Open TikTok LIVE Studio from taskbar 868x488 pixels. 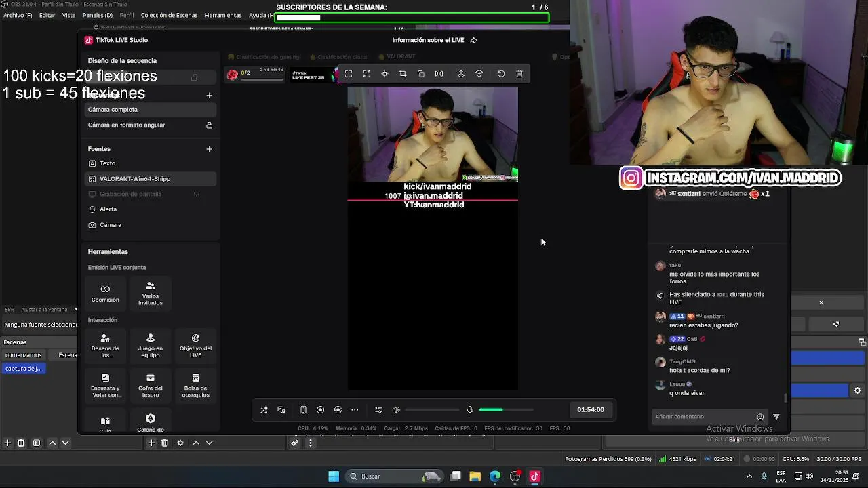pyautogui.click(x=534, y=476)
